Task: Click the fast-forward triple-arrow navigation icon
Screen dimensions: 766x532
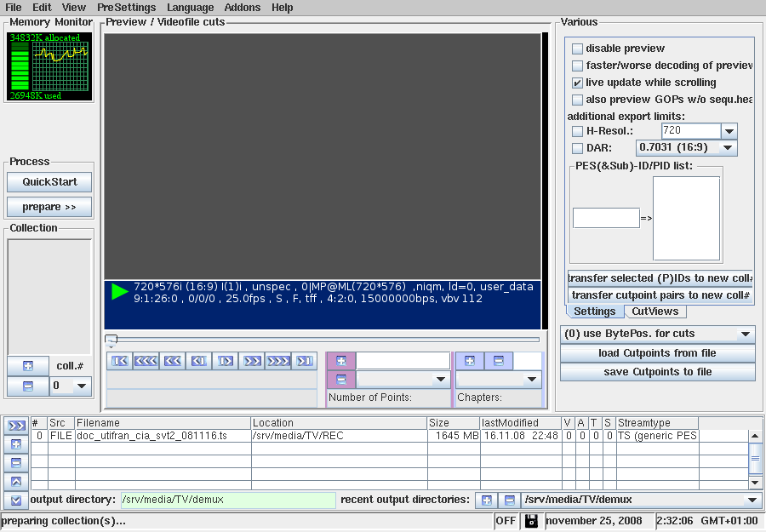Action: coord(278,361)
